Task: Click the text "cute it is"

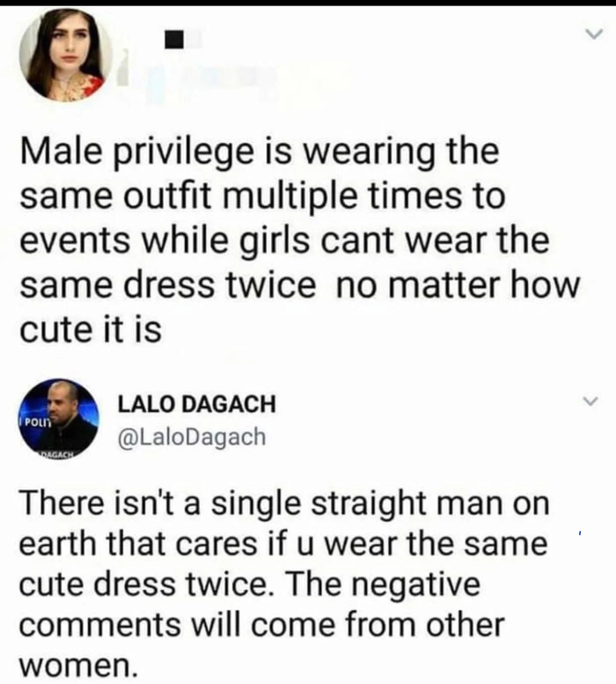Action: (x=92, y=330)
